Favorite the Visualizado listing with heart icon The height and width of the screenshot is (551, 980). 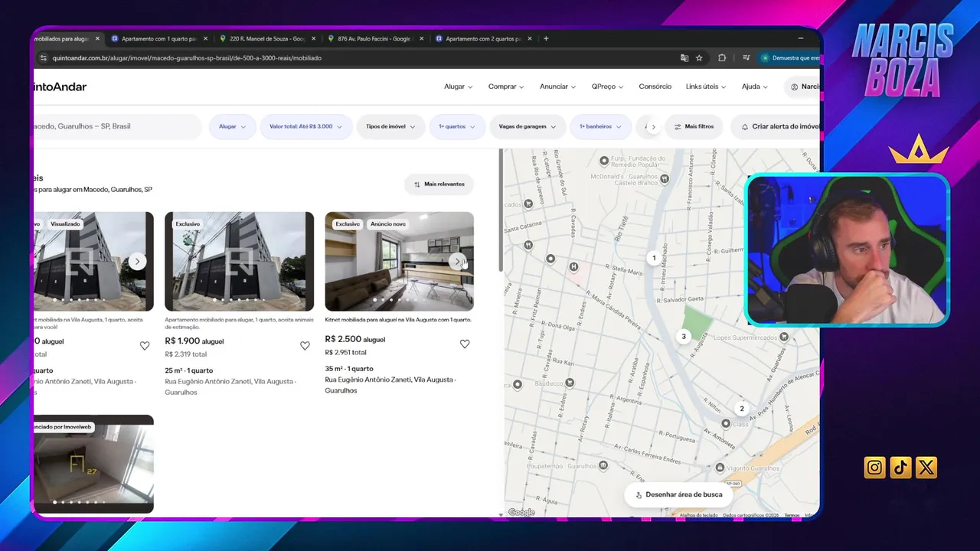pyautogui.click(x=145, y=346)
